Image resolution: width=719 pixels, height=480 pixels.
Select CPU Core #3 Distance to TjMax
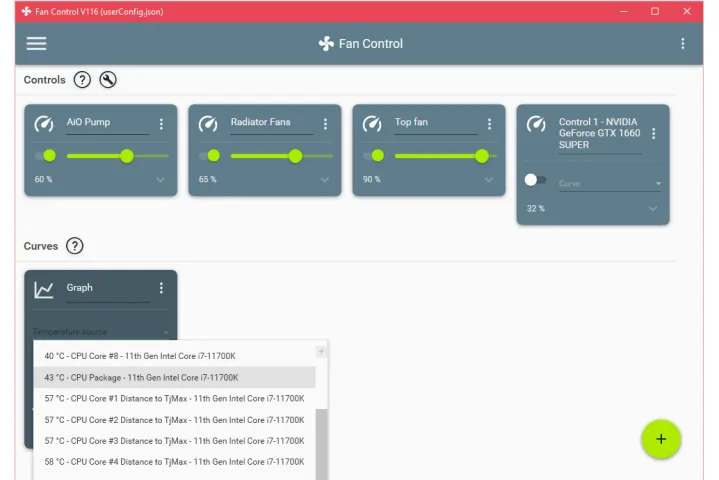(174, 441)
